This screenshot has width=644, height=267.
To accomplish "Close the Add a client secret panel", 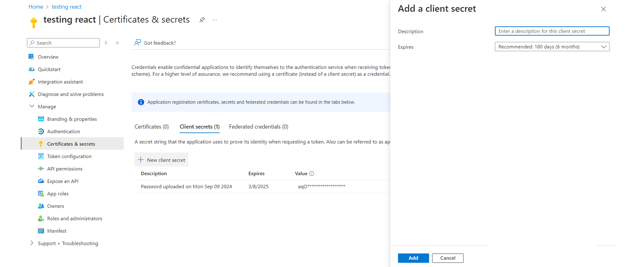I will tap(603, 9).
